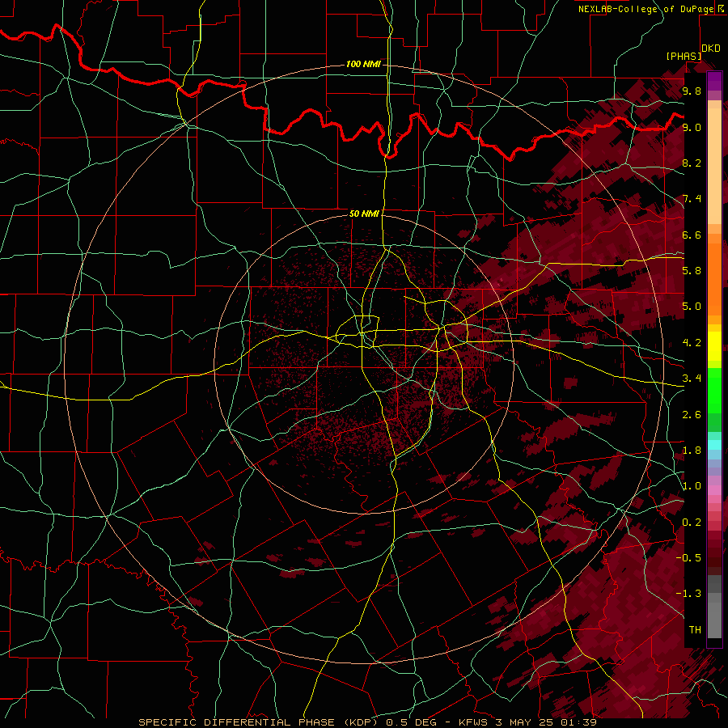Viewport: 728px width, 728px height.
Task: Pick the bright green segment of the color bar
Action: [x=714, y=390]
